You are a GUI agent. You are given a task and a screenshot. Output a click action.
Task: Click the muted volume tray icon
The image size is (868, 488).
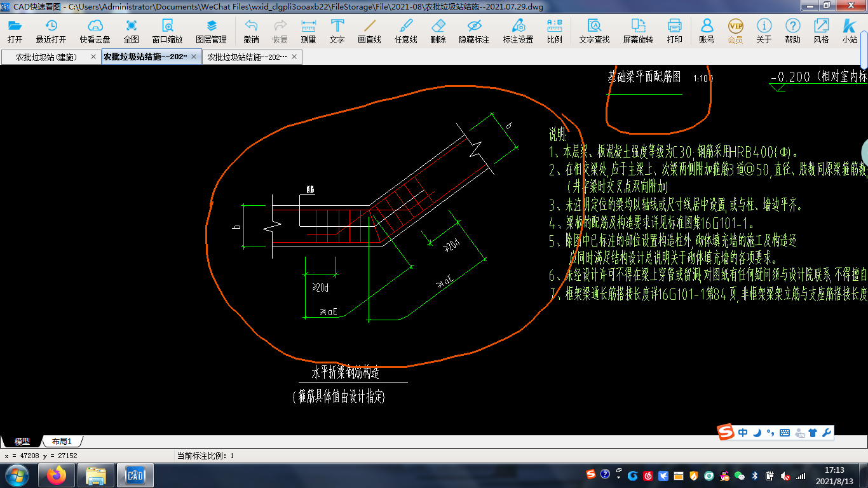tap(785, 475)
